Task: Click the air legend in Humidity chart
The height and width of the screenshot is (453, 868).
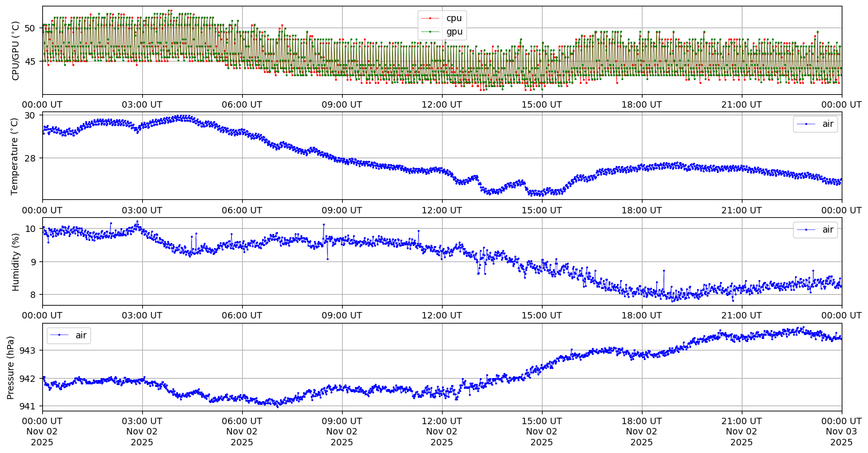Action: pyautogui.click(x=828, y=229)
